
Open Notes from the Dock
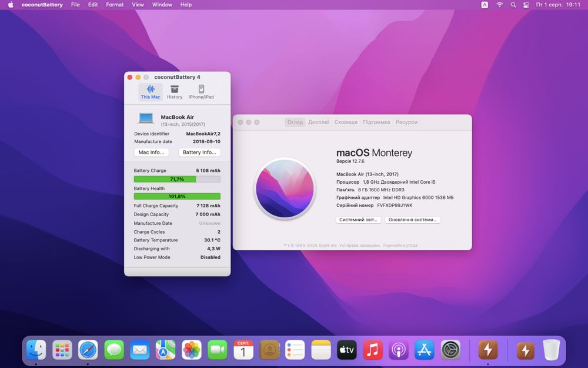click(x=321, y=350)
